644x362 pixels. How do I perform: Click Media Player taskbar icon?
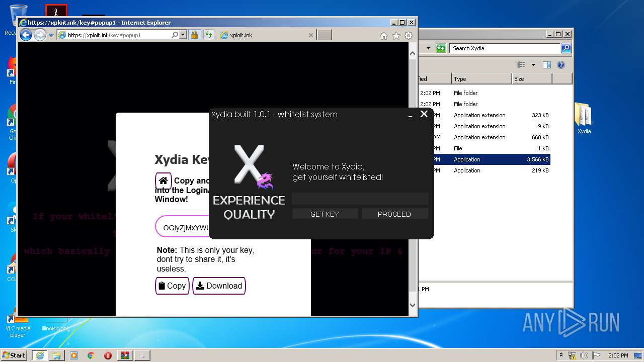pyautogui.click(x=74, y=355)
